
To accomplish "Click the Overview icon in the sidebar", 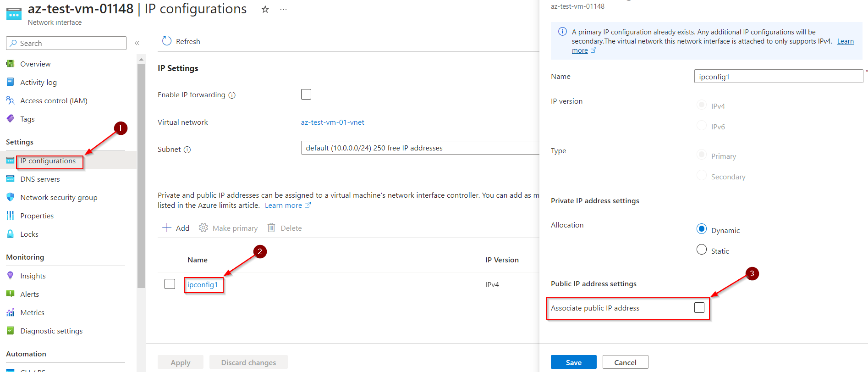I will [x=10, y=64].
